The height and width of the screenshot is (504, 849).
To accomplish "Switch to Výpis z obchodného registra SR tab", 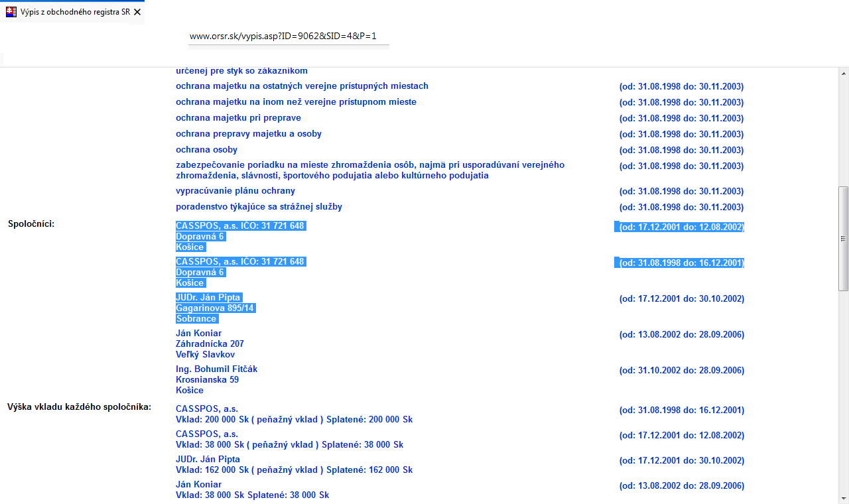I will click(72, 12).
